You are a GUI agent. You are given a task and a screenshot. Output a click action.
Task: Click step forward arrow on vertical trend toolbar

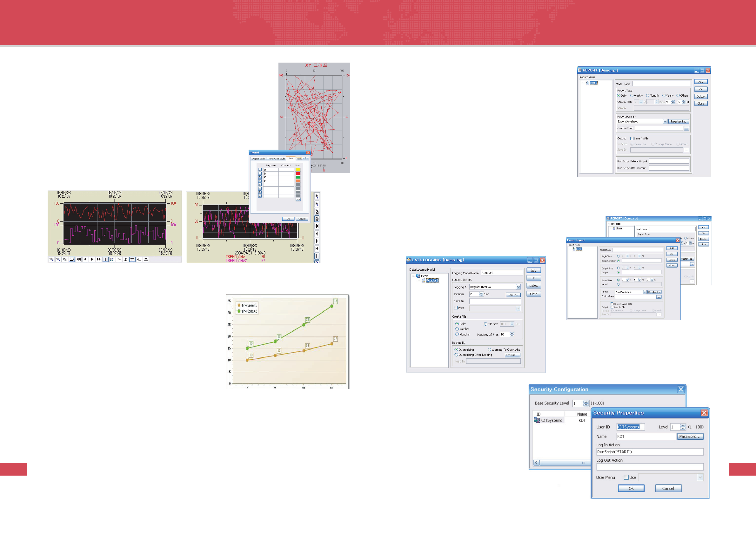pos(317,241)
